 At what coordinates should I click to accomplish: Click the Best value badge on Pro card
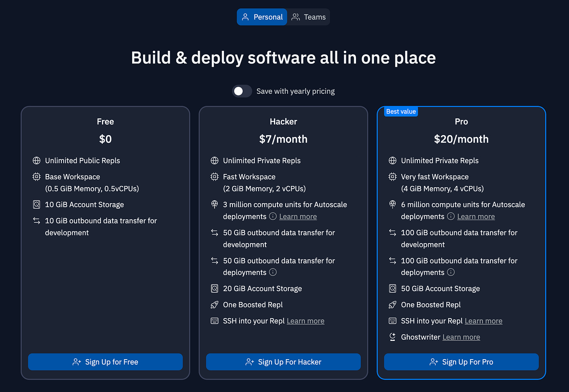tap(401, 111)
